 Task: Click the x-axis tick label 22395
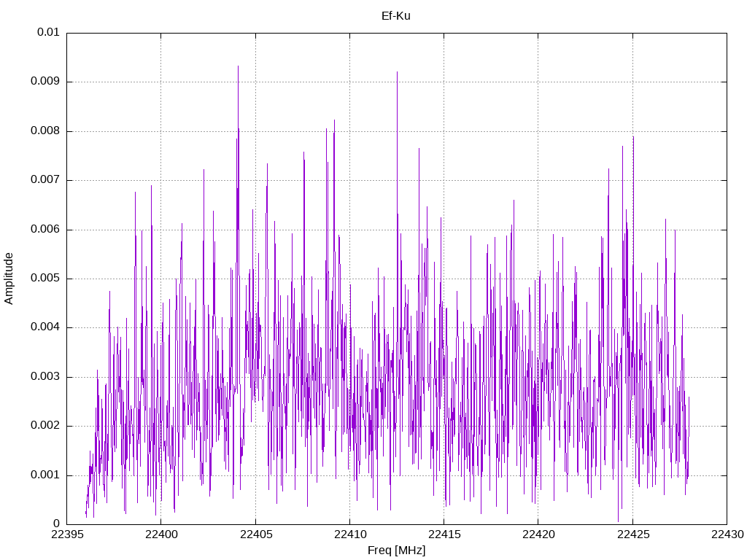point(66,534)
